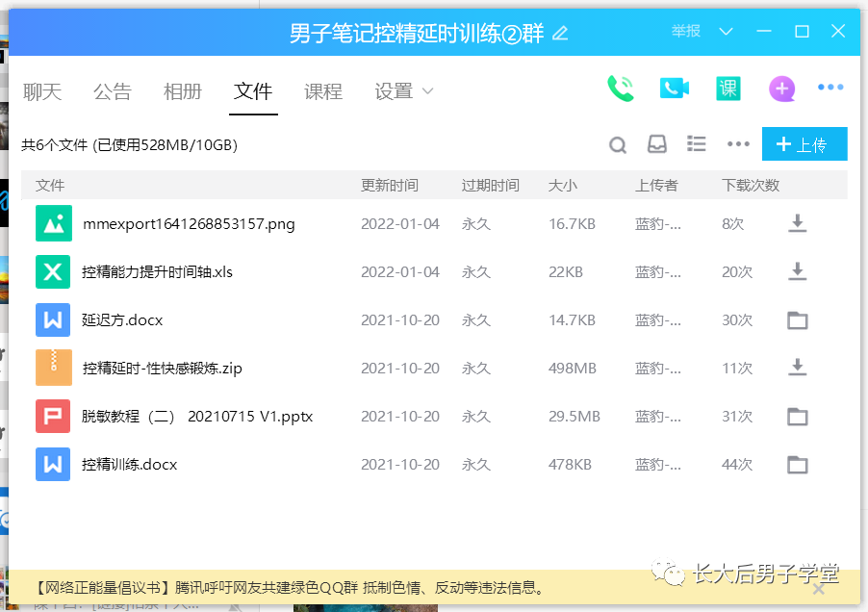Open the gray three-dot file options menu
The width and height of the screenshot is (868, 612).
click(x=738, y=144)
